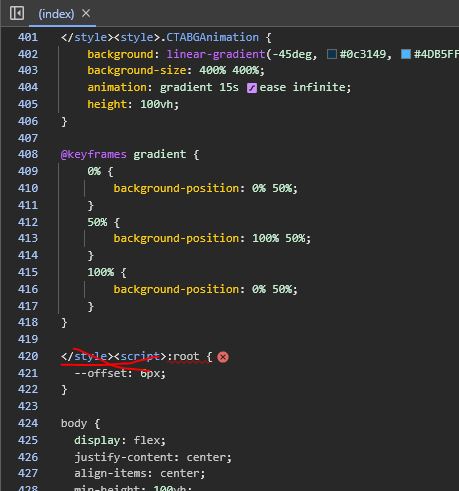Click the @keyframes keyword on line 408
The height and width of the screenshot is (491, 459).
click(x=94, y=154)
